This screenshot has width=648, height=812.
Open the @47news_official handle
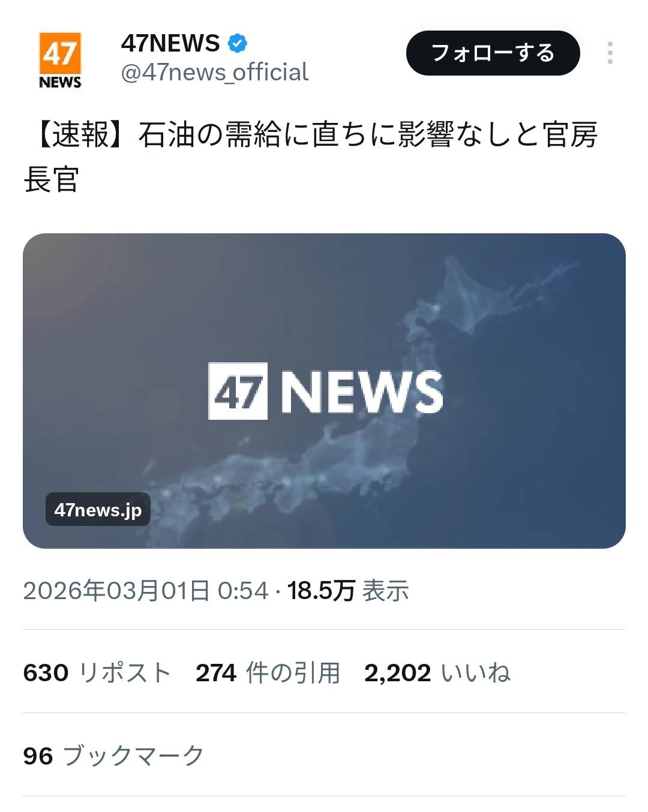(x=215, y=73)
